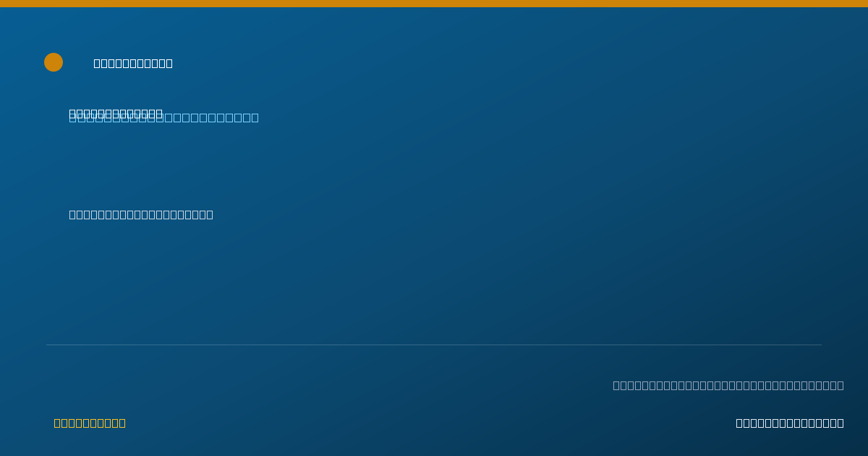Click the white footer text at bottom right
The width and height of the screenshot is (868, 456).
[790, 423]
